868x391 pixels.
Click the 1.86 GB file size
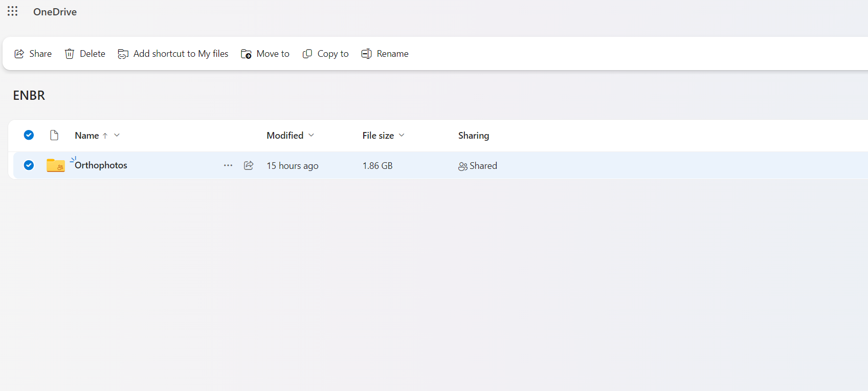[x=377, y=166]
